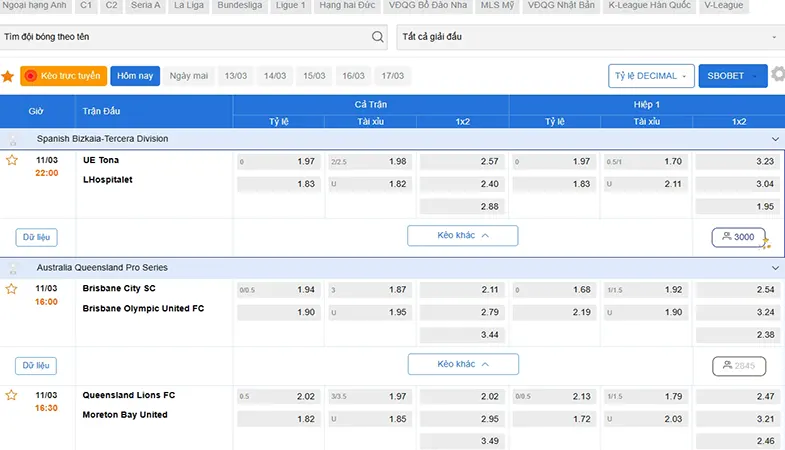Screen dimensions: 785x450
Task: Click the Moreton Bay United team name
Action: pos(125,414)
